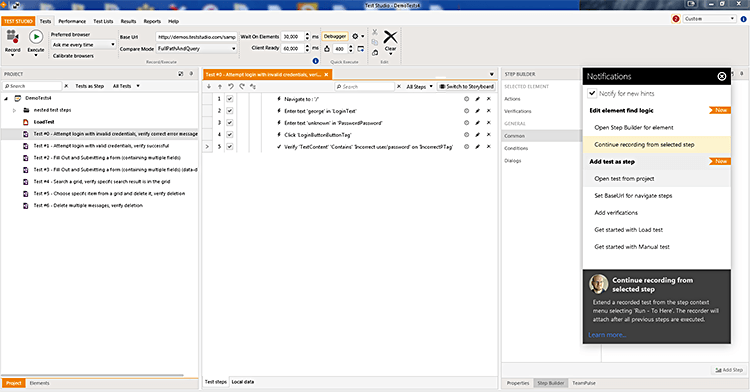The height and width of the screenshot is (392, 750).
Task: Click the move step down arrow icon
Action: click(x=209, y=87)
